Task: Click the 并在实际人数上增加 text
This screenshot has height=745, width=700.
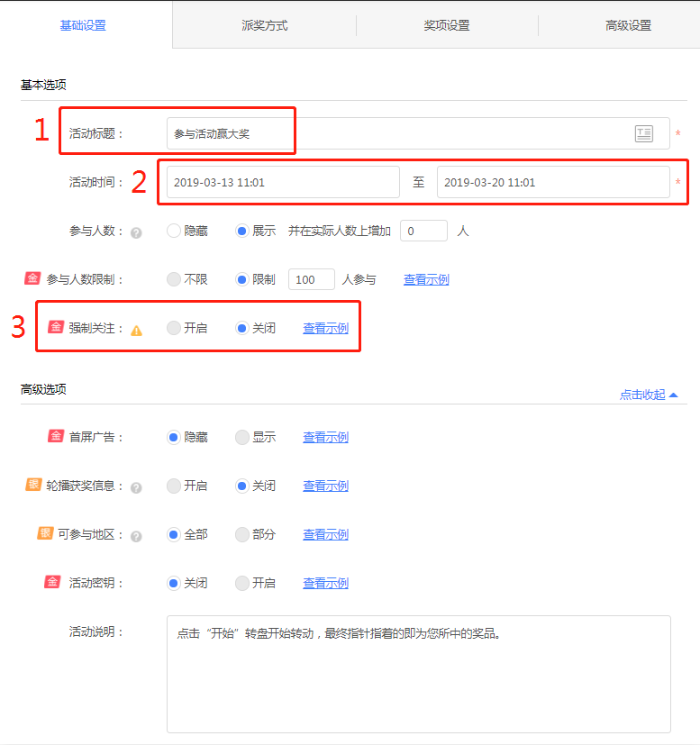Action: 340,231
